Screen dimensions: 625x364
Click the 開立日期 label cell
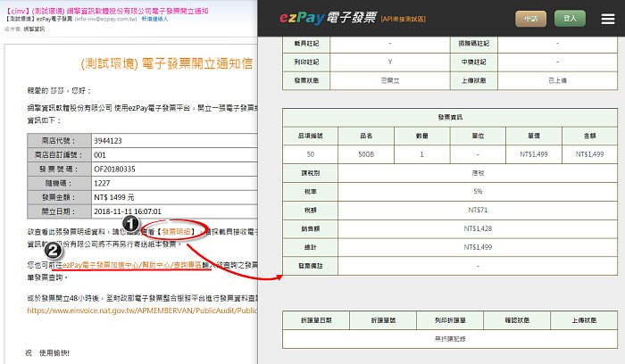click(59, 211)
